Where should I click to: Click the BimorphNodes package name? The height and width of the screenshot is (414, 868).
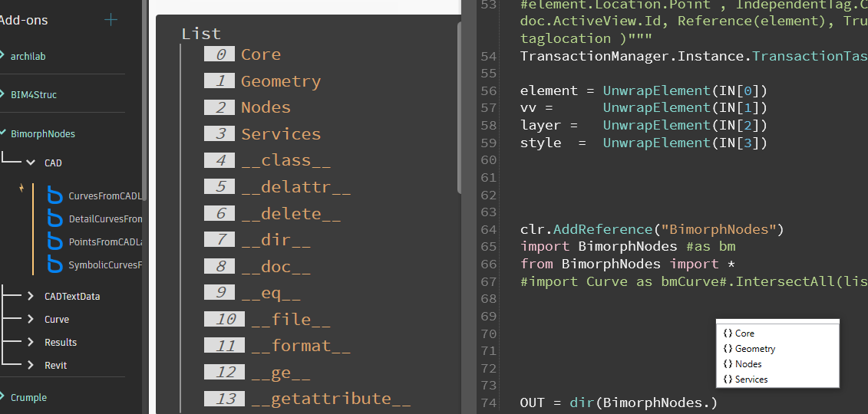[43, 133]
